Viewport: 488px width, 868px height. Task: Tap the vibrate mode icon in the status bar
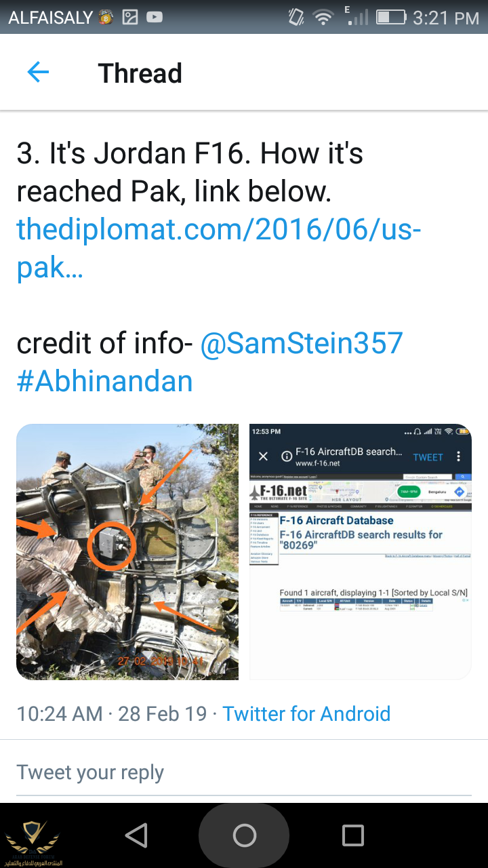[296, 18]
